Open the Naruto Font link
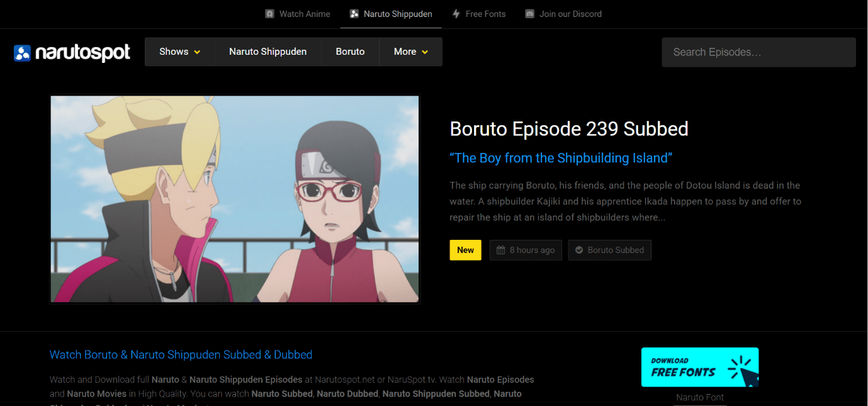 point(700,397)
